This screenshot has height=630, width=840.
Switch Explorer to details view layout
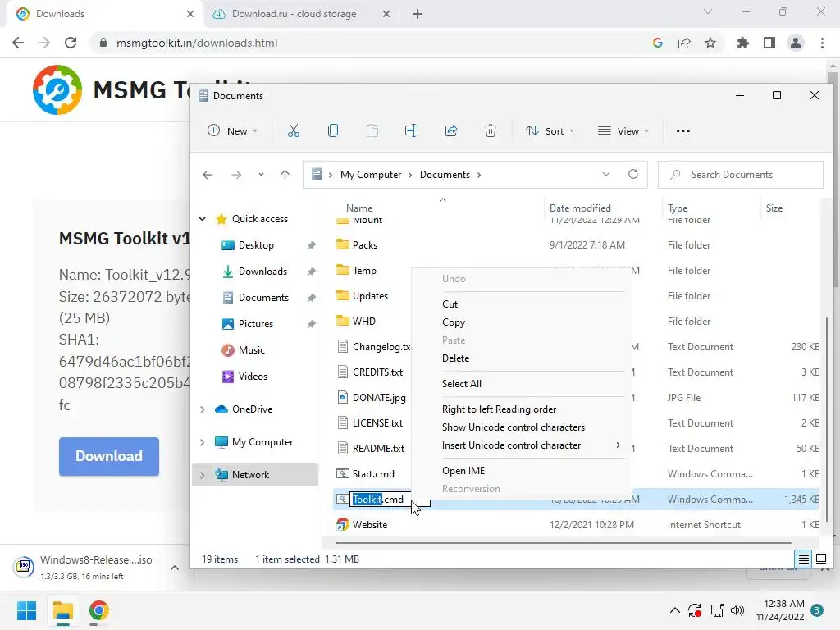coord(804,559)
